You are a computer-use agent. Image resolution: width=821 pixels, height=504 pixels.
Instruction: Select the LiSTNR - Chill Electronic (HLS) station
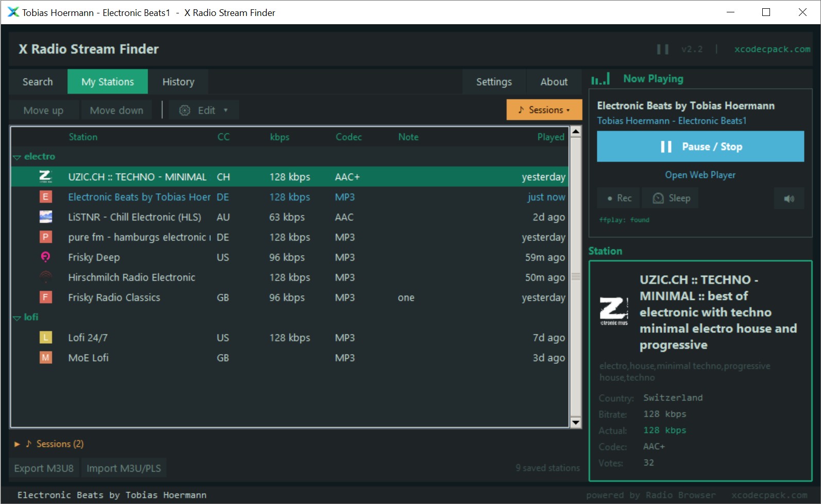click(290, 217)
